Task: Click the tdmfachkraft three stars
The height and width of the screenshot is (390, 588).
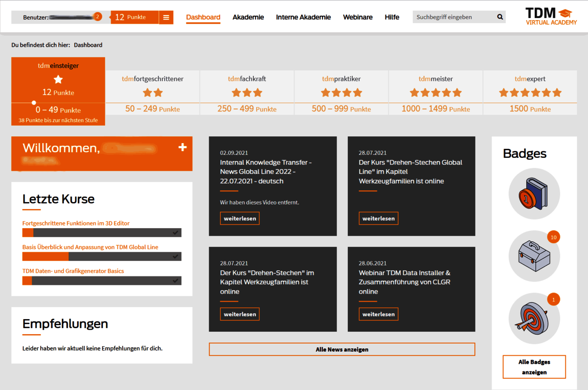Action: pos(247,92)
